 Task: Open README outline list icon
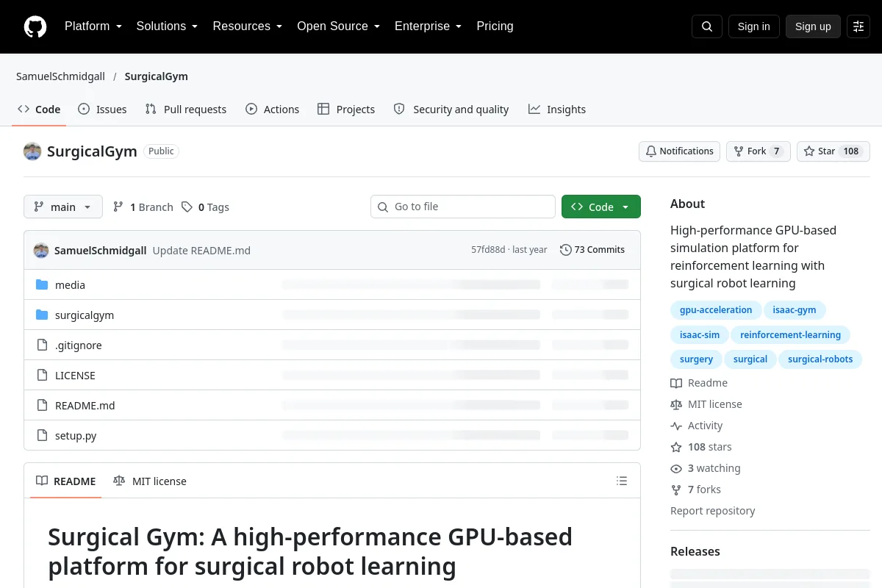click(x=622, y=481)
